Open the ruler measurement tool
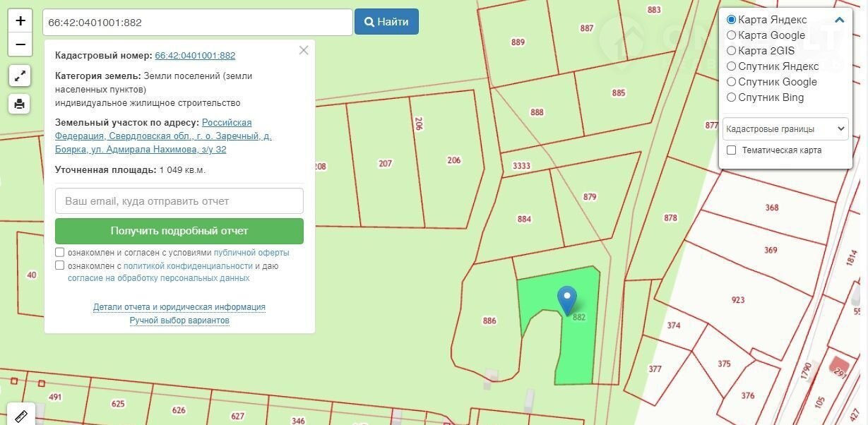 tap(20, 415)
